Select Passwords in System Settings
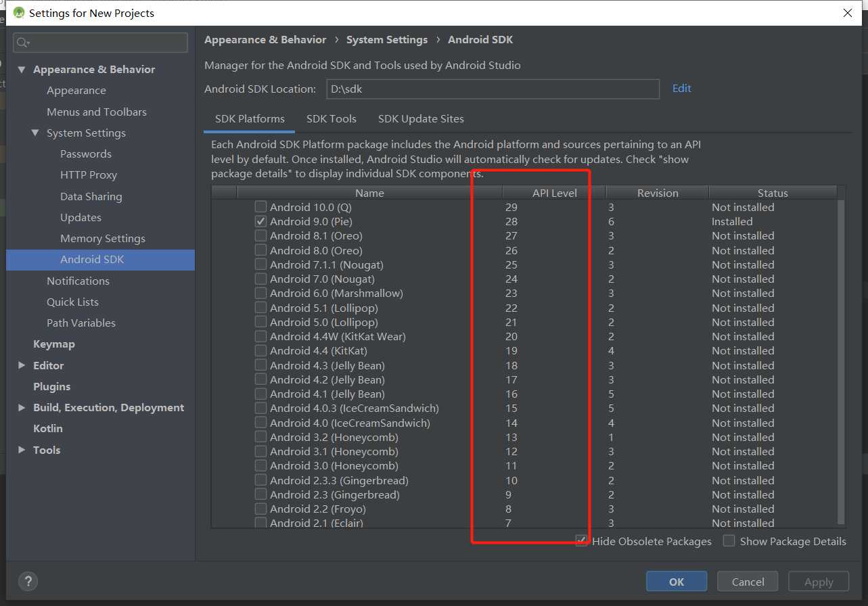 click(86, 154)
